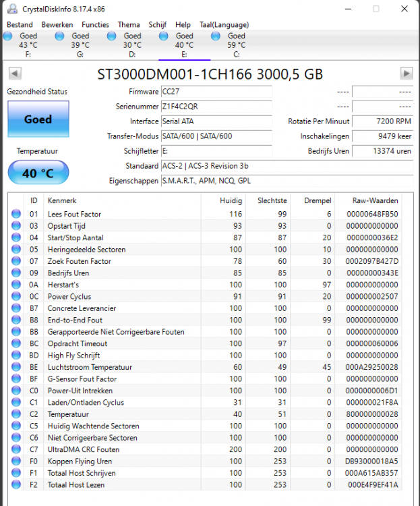Select drive D: status orb at 30 °C
Screen dimensions: 420x506
pos(115,36)
